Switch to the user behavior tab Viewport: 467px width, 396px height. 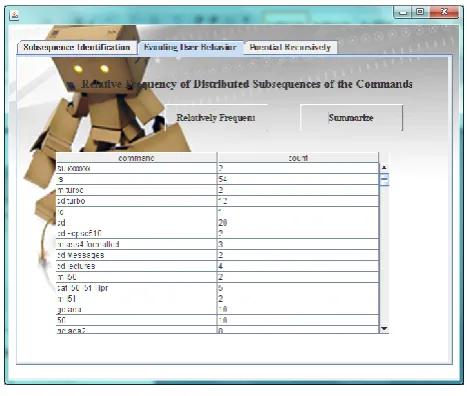pyautogui.click(x=191, y=47)
